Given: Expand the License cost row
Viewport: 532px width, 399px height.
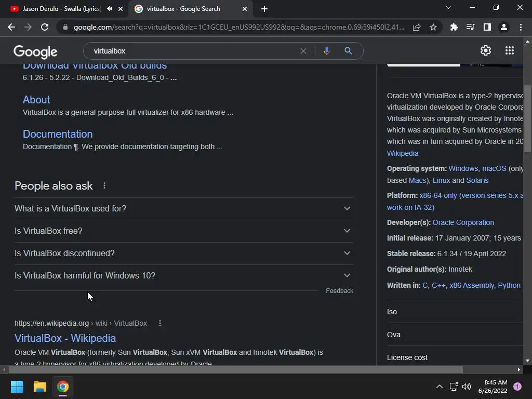Looking at the screenshot, I should click(455, 357).
